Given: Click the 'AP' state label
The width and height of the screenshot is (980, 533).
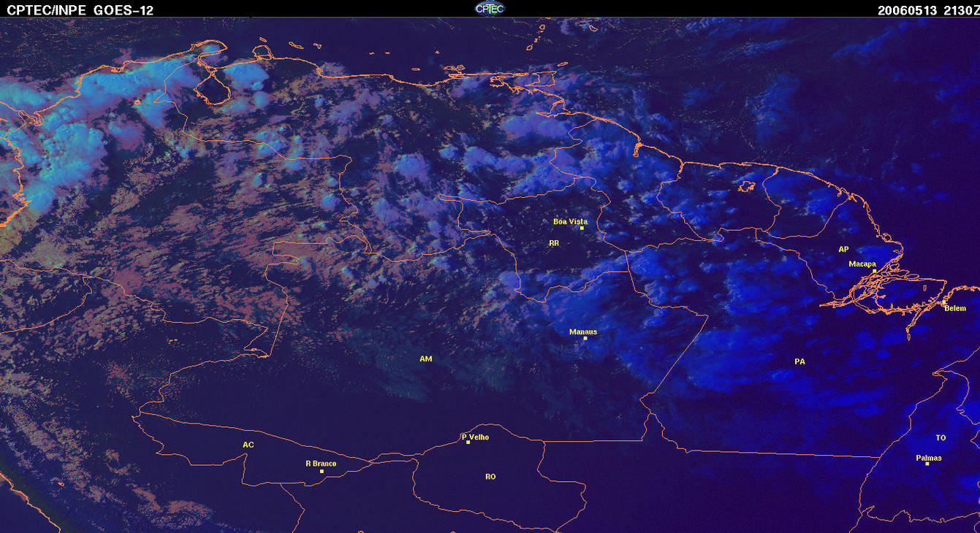Looking at the screenshot, I should (x=843, y=250).
